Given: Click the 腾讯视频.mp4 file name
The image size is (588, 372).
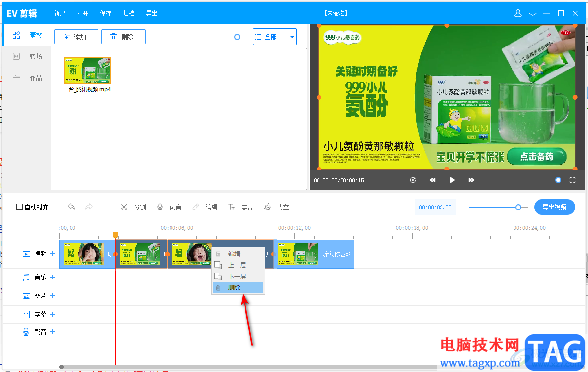Looking at the screenshot, I should click(88, 90).
